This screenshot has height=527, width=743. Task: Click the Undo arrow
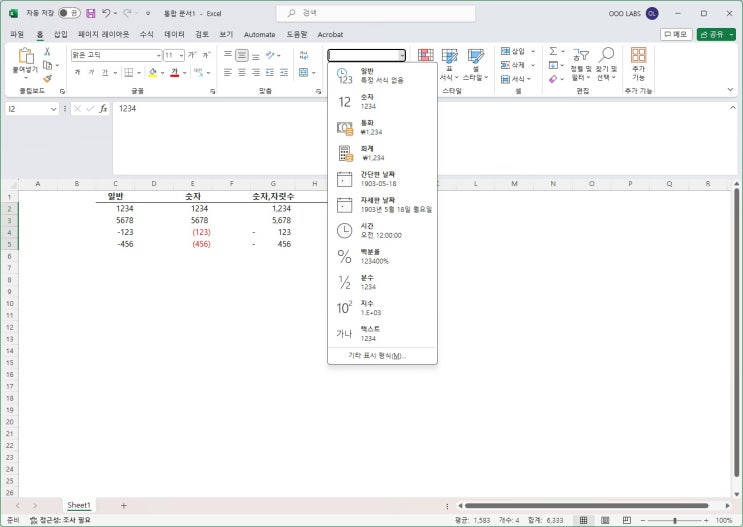[x=106, y=13]
